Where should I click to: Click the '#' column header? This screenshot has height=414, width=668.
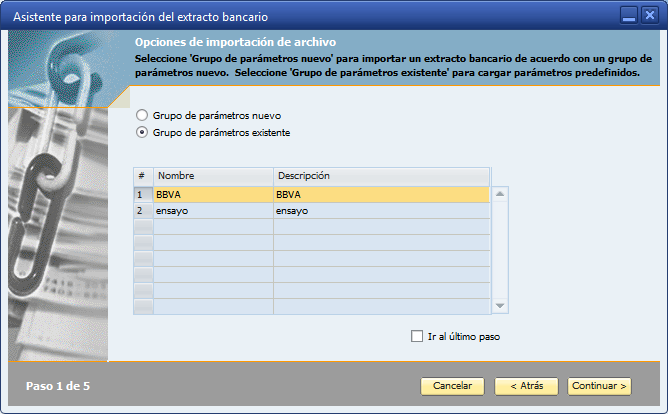[142, 176]
